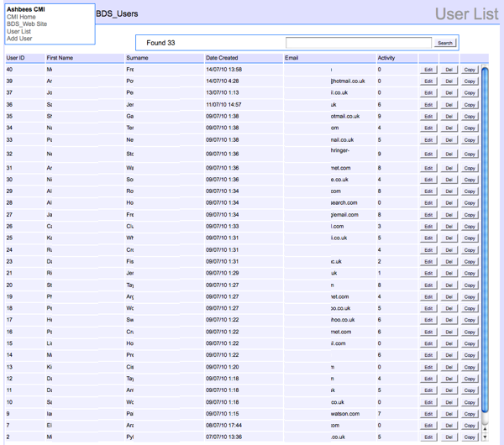Click the BDS_Users page heading
Viewport: 504px width, 445px height.
click(117, 13)
